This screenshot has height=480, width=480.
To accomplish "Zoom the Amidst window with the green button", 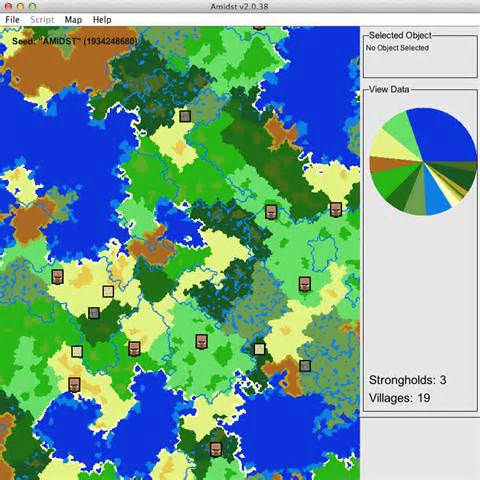I will click(x=32, y=6).
